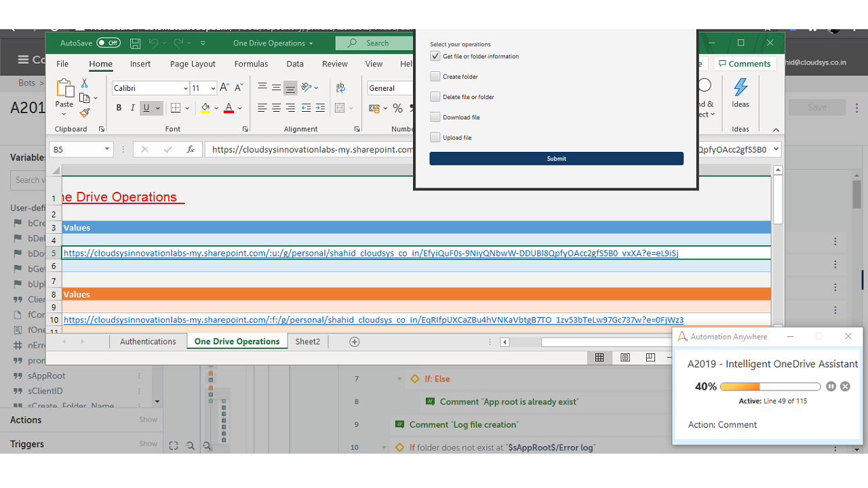Open the Authentications sheet tab
868x488 pixels.
(148, 342)
